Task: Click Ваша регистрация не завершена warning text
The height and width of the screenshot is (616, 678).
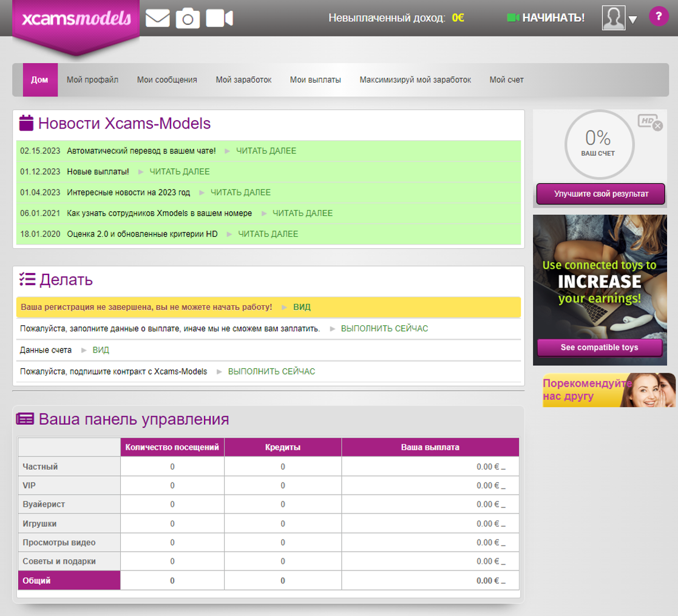Action: point(146,307)
